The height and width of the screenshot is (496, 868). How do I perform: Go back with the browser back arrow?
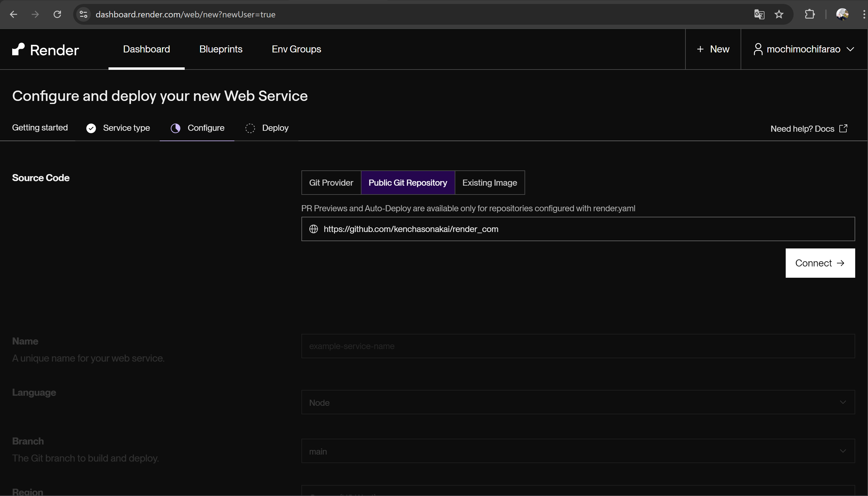point(14,14)
